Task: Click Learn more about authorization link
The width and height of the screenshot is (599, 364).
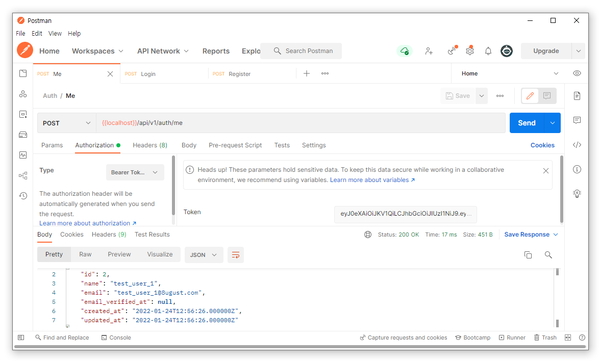Action: point(88,223)
